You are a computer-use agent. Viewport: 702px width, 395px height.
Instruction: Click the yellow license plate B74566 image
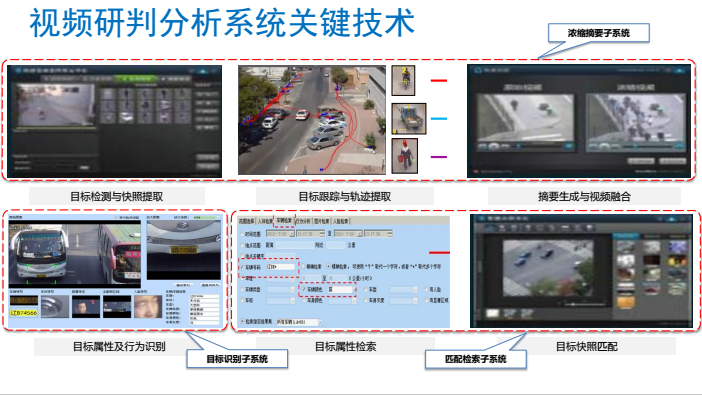coord(24,313)
